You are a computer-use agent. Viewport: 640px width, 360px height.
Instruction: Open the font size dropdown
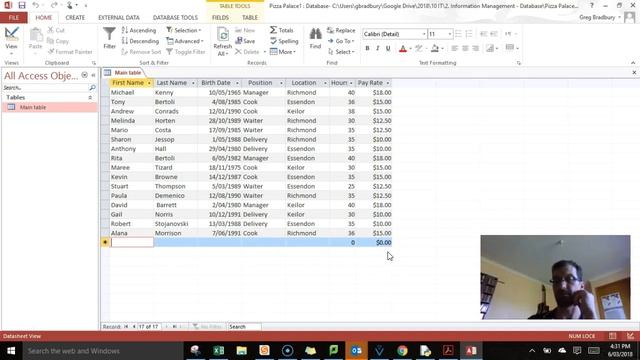[450, 34]
